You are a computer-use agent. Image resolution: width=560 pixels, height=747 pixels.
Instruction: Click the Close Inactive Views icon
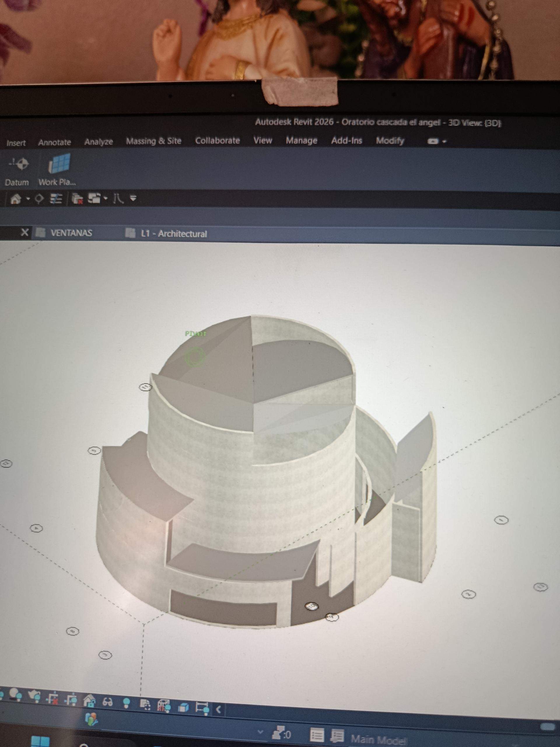pyautogui.click(x=78, y=199)
